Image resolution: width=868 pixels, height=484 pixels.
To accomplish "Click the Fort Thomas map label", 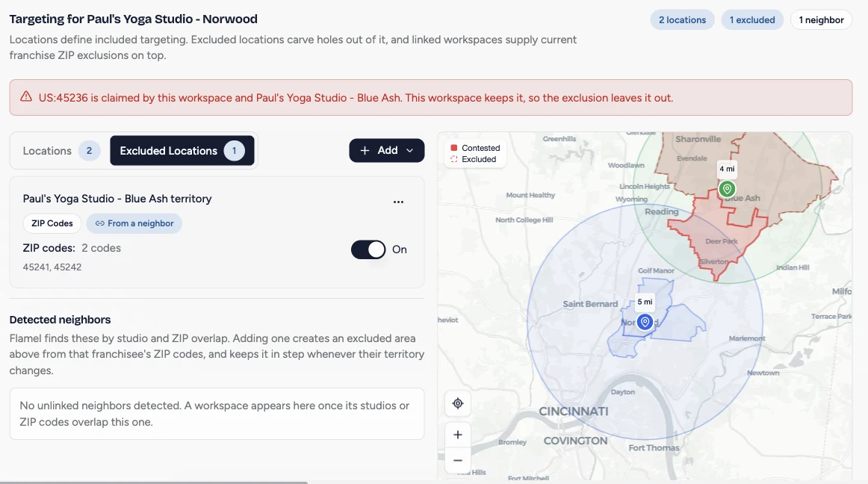I will point(654,447).
